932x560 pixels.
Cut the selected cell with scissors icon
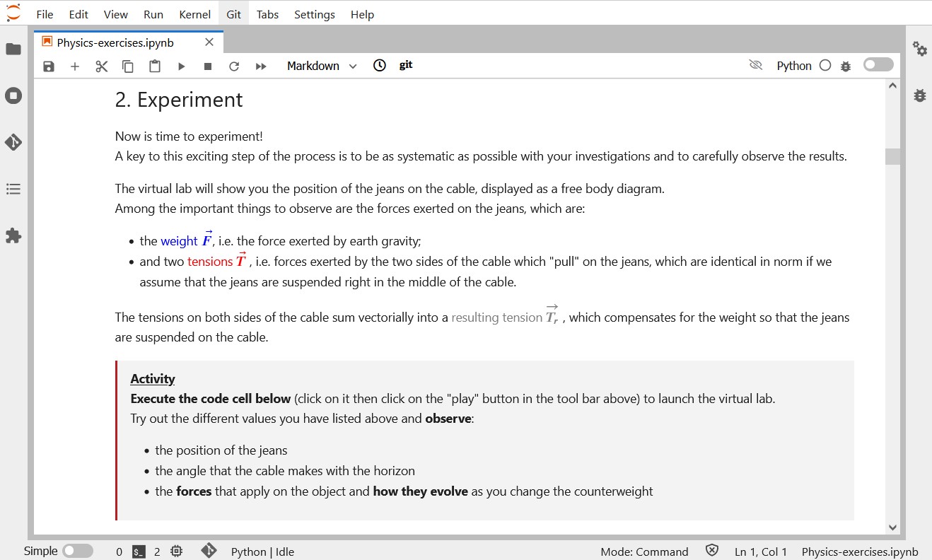point(101,65)
